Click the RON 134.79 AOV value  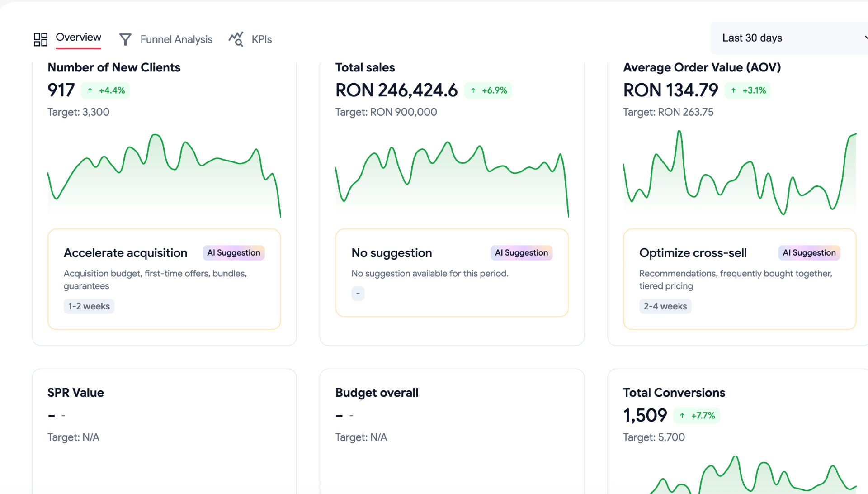pyautogui.click(x=670, y=90)
